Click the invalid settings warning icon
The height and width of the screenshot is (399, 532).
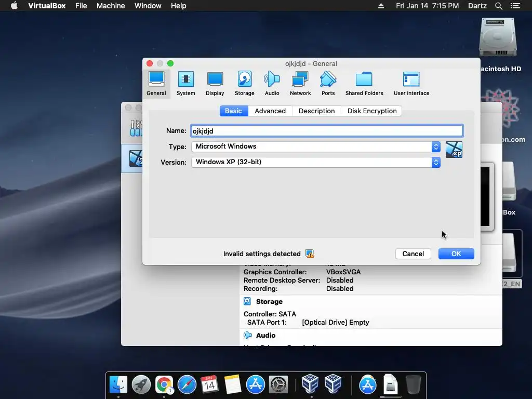pos(310,254)
